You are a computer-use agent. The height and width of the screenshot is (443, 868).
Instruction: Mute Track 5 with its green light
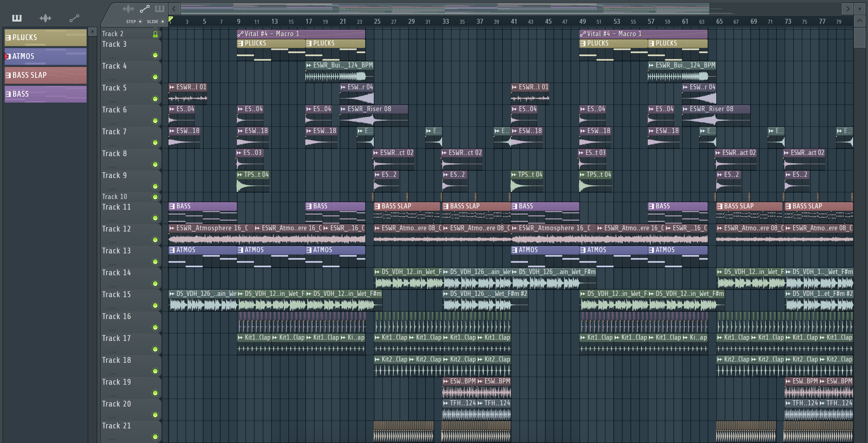[155, 99]
